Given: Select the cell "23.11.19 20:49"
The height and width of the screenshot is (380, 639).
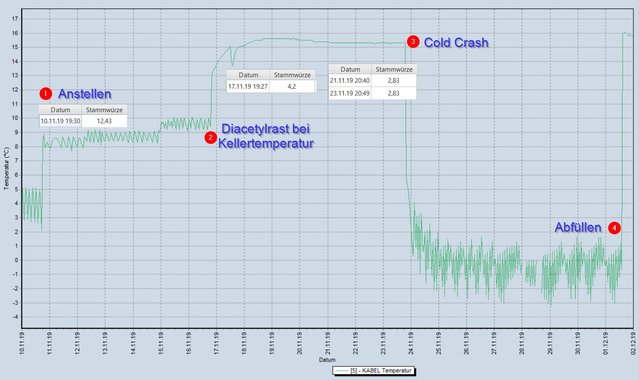Looking at the screenshot, I should pyautogui.click(x=350, y=93).
